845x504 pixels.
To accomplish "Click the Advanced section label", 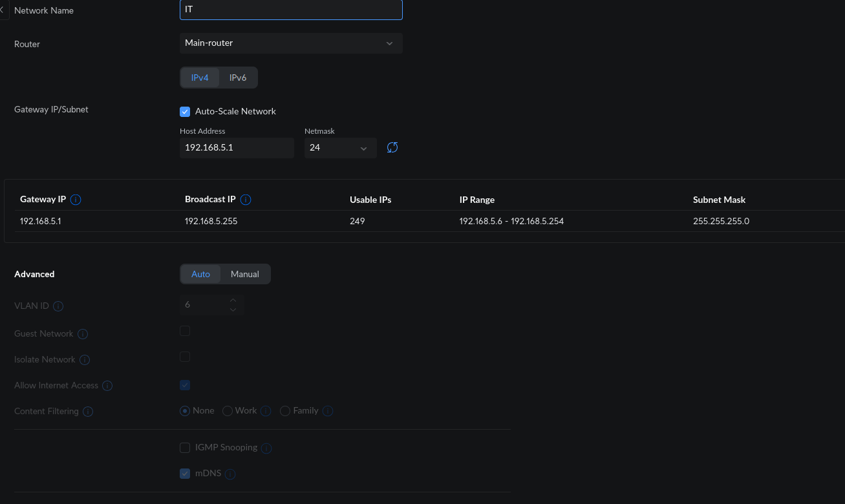I will (x=34, y=274).
